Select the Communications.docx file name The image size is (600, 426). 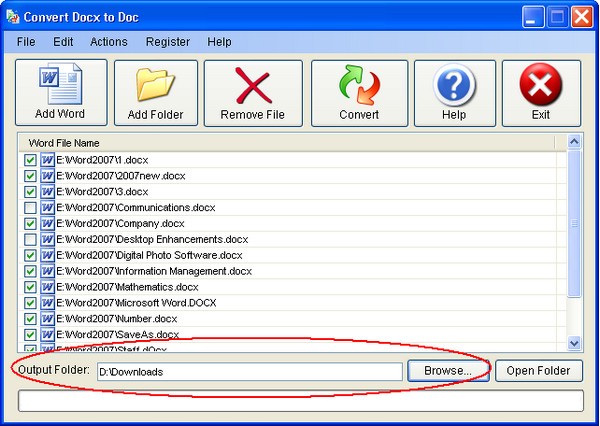pos(136,208)
